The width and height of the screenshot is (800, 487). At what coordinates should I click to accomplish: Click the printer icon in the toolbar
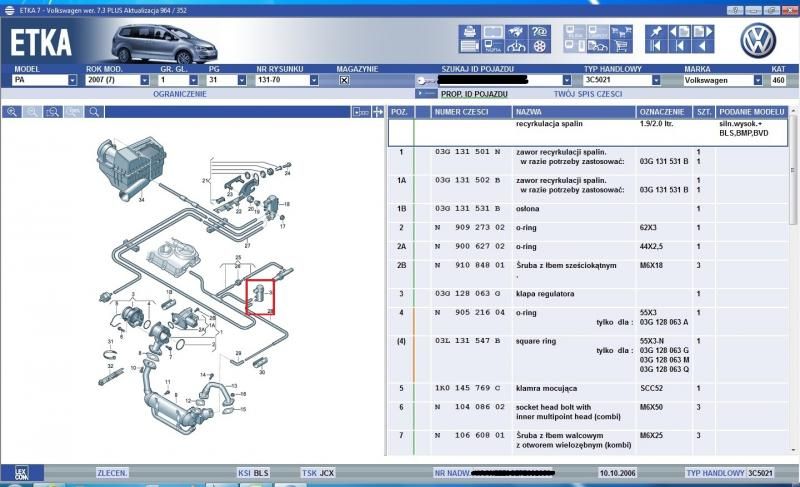pos(469,32)
